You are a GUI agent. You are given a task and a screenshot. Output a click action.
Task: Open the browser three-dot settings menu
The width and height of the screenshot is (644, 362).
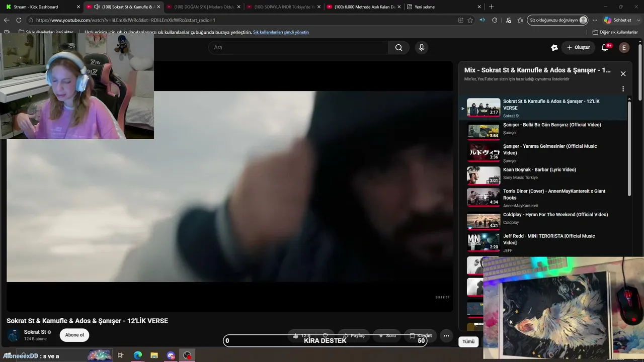point(595,20)
